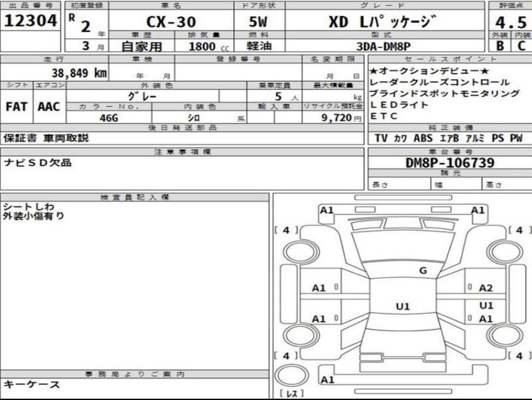
Task: Select エアB equipment entry
Action: (x=449, y=138)
